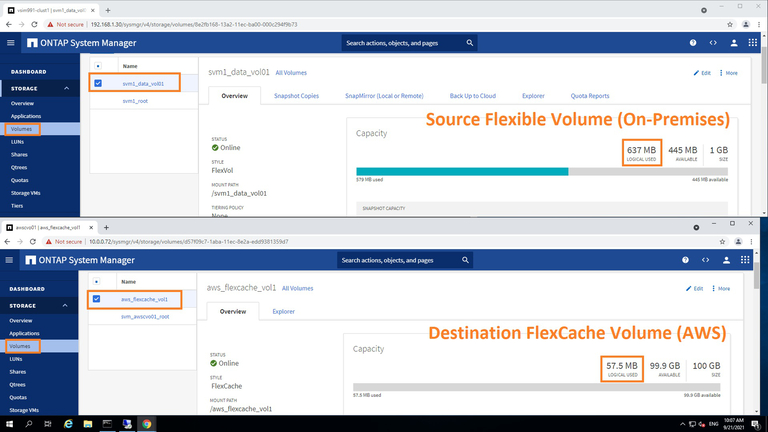Open Chrome from the Windows taskbar
Image resolution: width=768 pixels, height=432 pixels.
pos(147,424)
